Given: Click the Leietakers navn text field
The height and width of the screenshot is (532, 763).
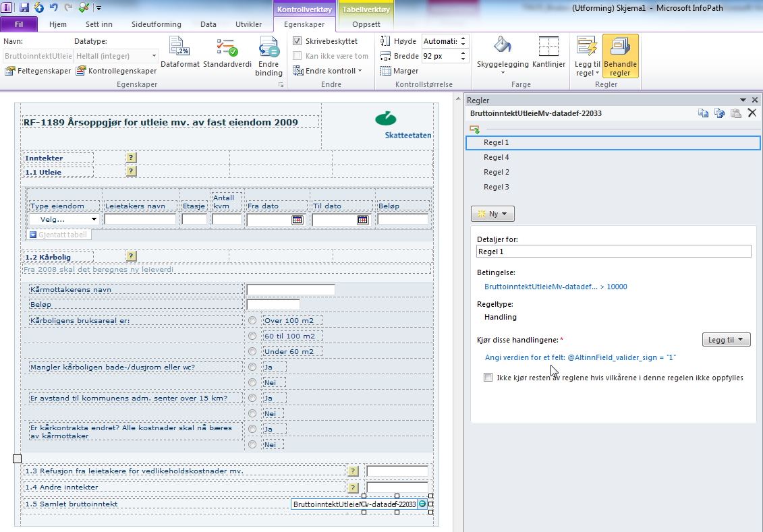Looking at the screenshot, I should [x=140, y=219].
